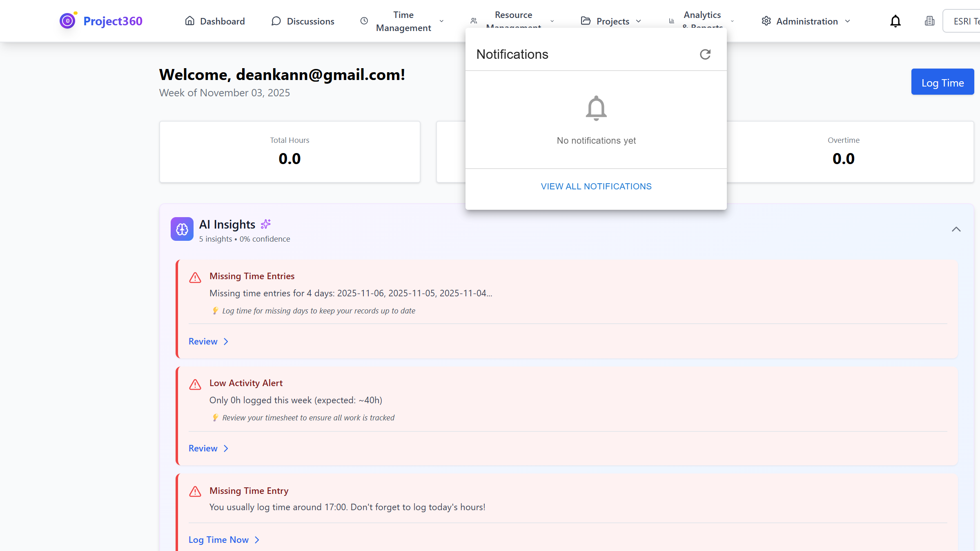Expand the Time Management dropdown

click(441, 21)
